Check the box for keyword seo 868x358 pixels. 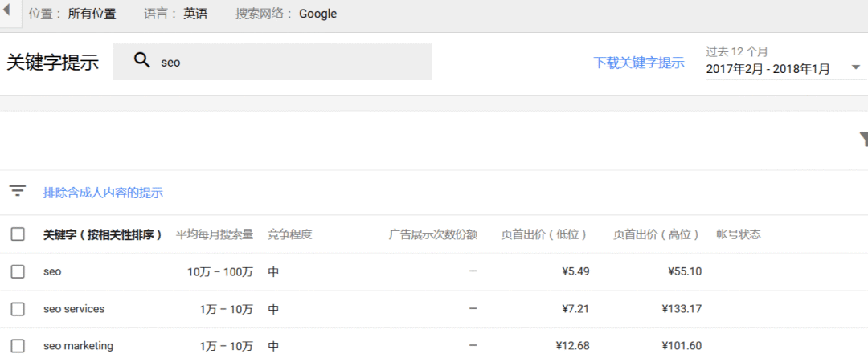[x=18, y=272]
